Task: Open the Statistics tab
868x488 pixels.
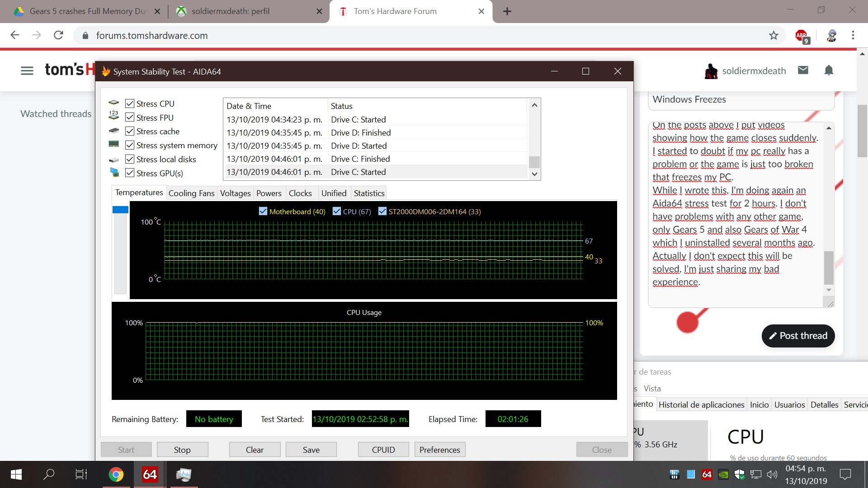Action: pos(369,193)
